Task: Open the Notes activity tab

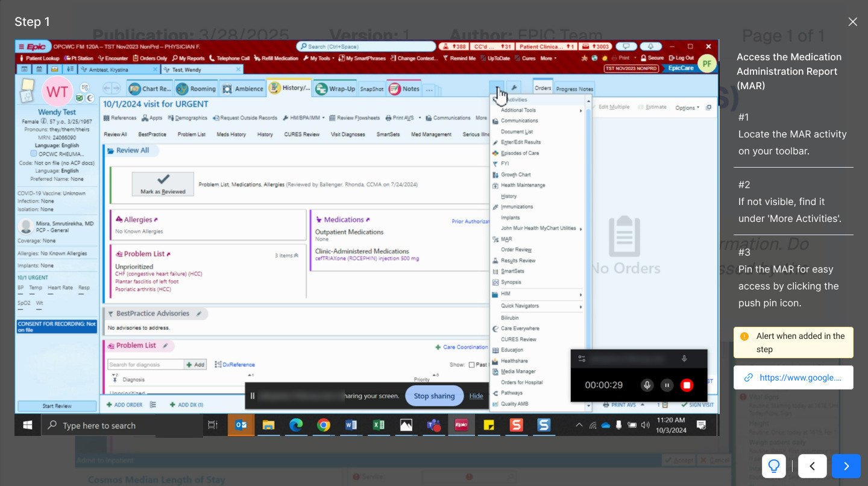Action: pos(404,89)
